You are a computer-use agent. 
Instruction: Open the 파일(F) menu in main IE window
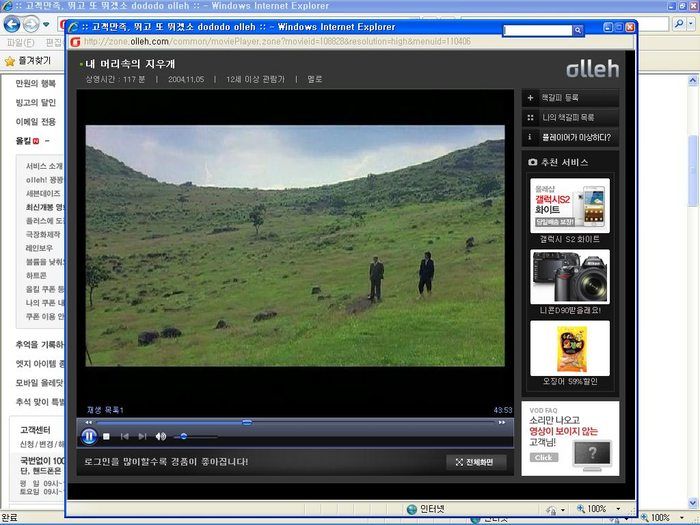(21, 43)
